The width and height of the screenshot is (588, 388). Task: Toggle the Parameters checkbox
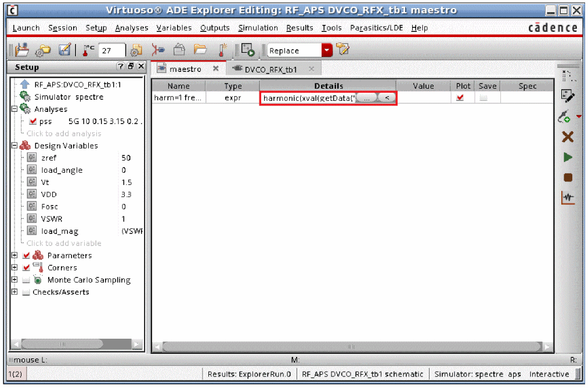(x=26, y=255)
